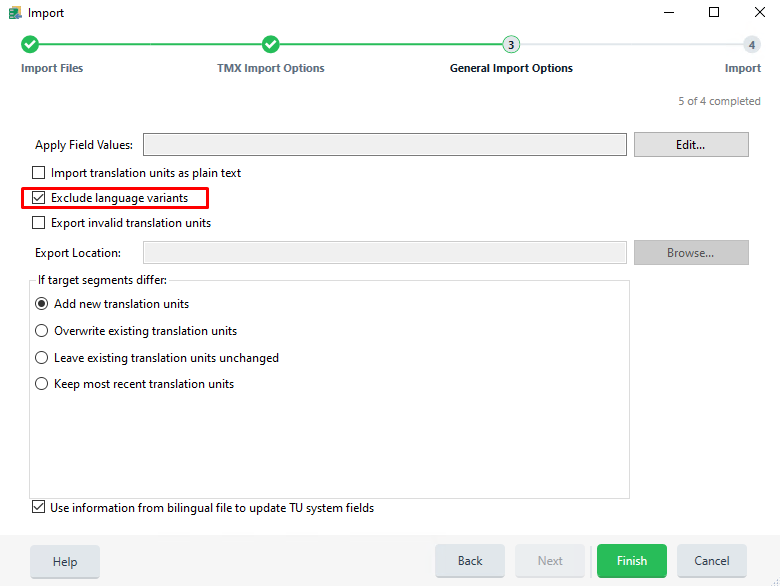Click the 'Apply Field Values:' label

[x=84, y=145]
